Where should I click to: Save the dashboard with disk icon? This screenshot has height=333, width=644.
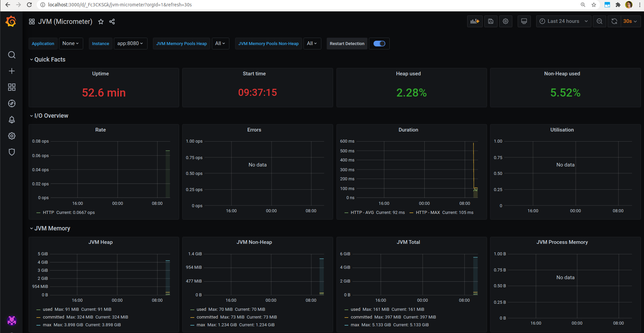coord(491,21)
